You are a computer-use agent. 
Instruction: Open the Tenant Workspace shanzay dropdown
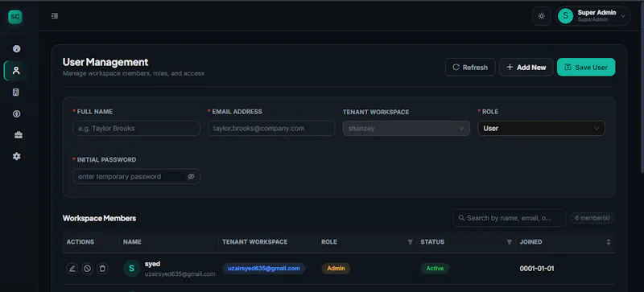pyautogui.click(x=407, y=129)
